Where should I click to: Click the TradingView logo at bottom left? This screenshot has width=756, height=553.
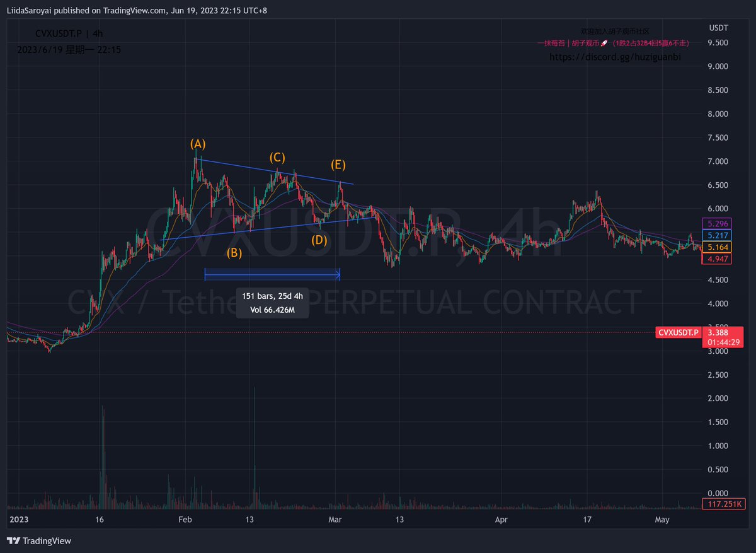[39, 540]
